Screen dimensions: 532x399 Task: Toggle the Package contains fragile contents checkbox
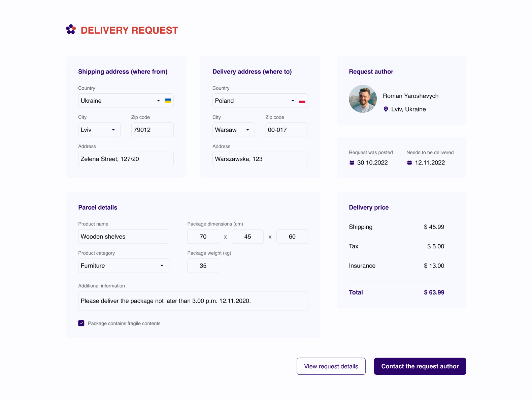coord(81,323)
